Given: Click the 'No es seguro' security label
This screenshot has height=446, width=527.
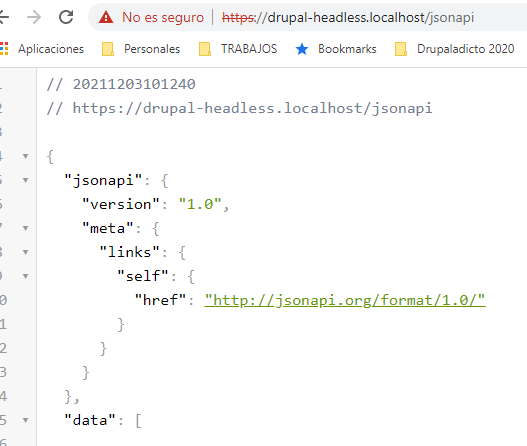Looking at the screenshot, I should (163, 17).
